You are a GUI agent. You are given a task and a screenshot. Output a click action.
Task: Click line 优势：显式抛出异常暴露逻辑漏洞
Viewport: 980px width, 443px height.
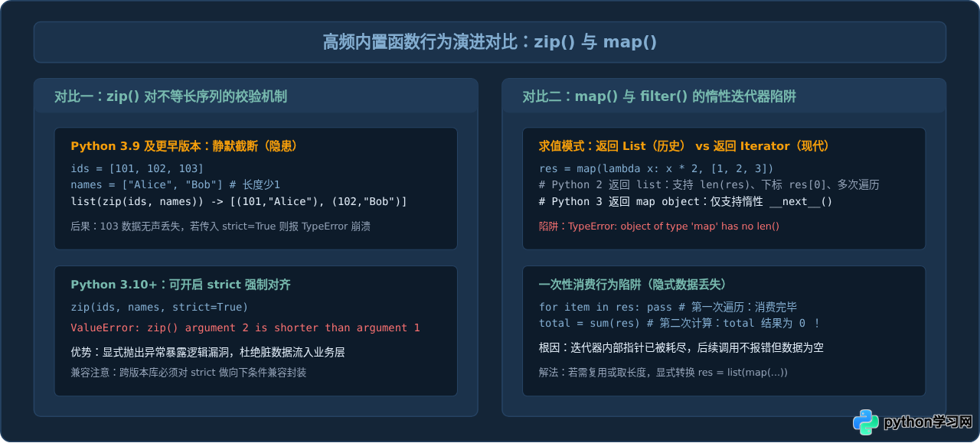pos(207,352)
